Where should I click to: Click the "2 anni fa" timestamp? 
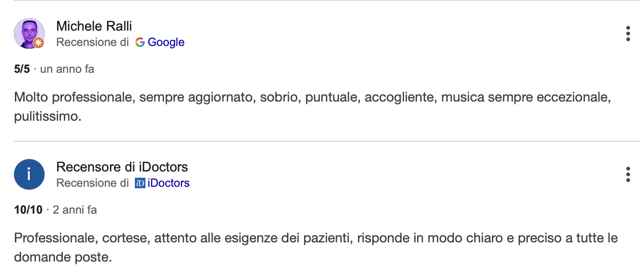pos(75,210)
